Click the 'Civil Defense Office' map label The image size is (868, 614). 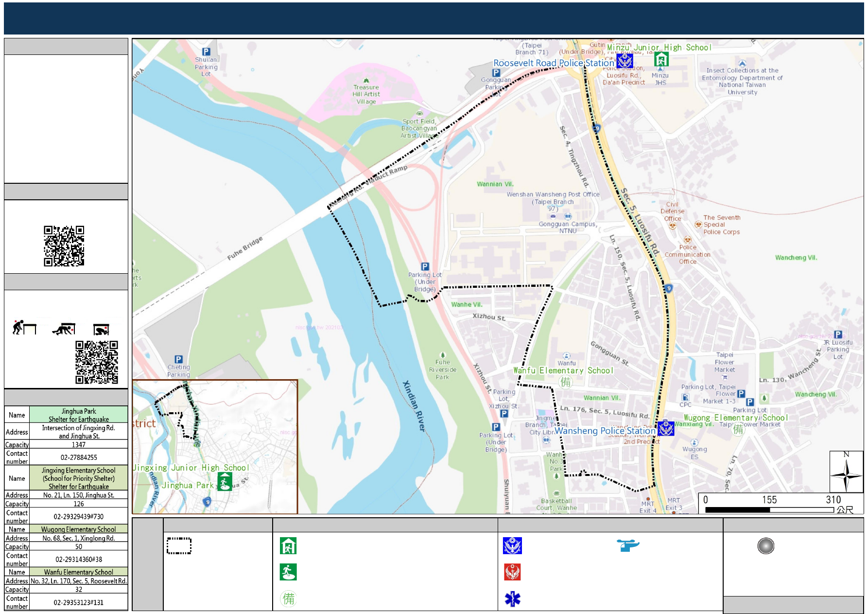pyautogui.click(x=673, y=211)
